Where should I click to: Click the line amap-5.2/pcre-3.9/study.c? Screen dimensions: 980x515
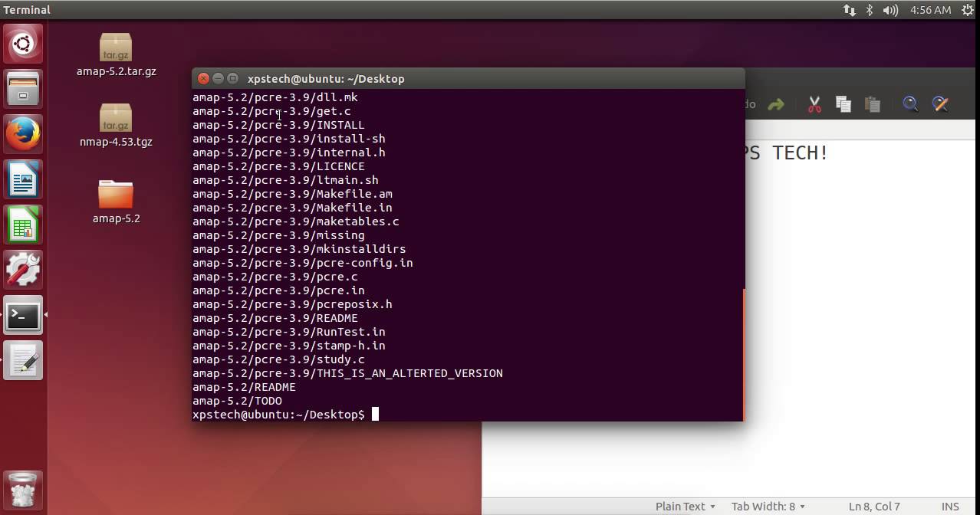(x=278, y=359)
